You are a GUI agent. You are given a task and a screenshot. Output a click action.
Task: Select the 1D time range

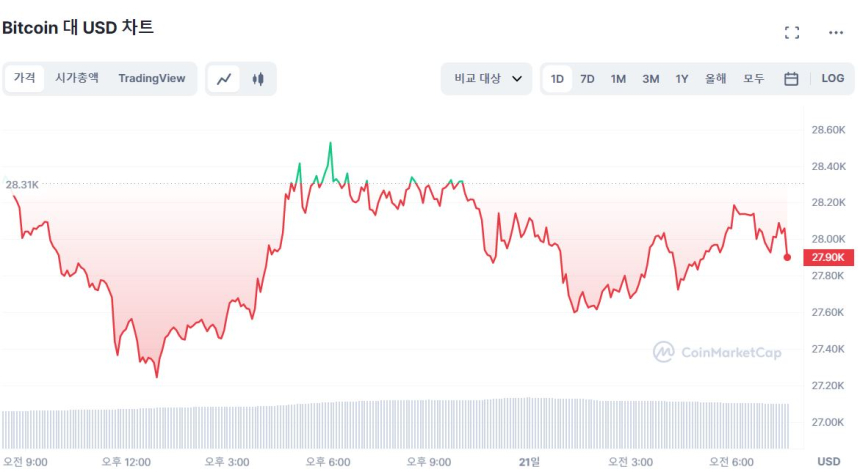[x=557, y=79]
